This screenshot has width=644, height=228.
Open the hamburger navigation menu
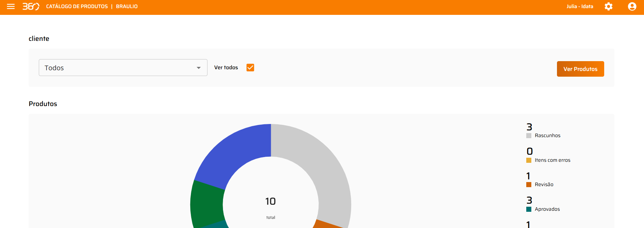pos(11,6)
